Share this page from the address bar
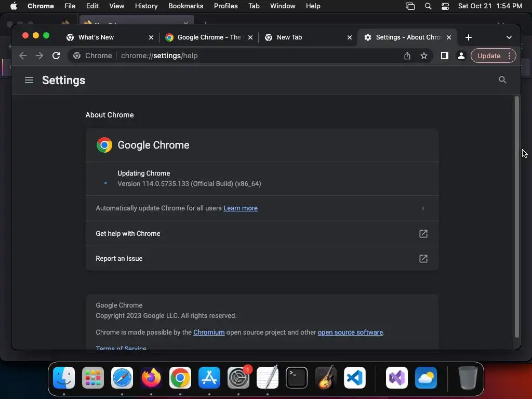Image resolution: width=532 pixels, height=399 pixels. click(407, 56)
